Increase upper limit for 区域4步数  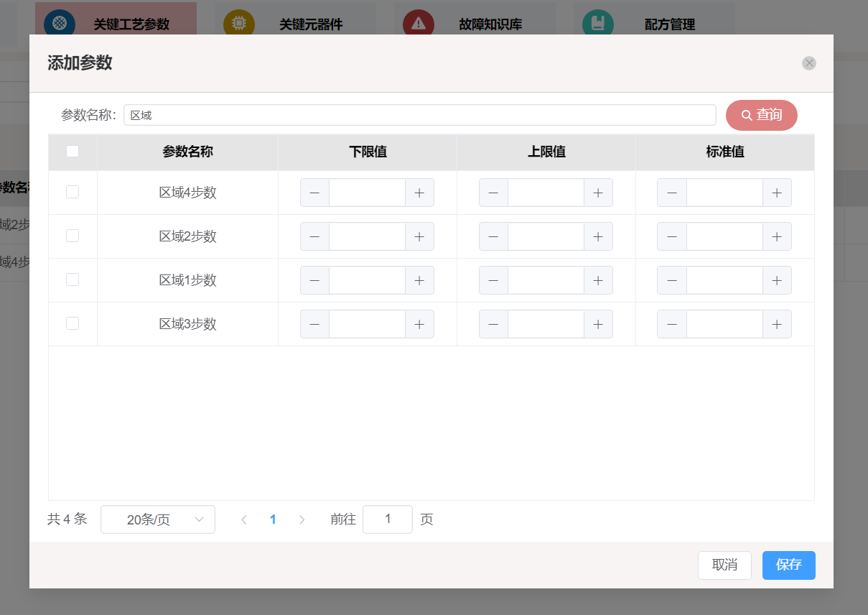click(x=598, y=193)
